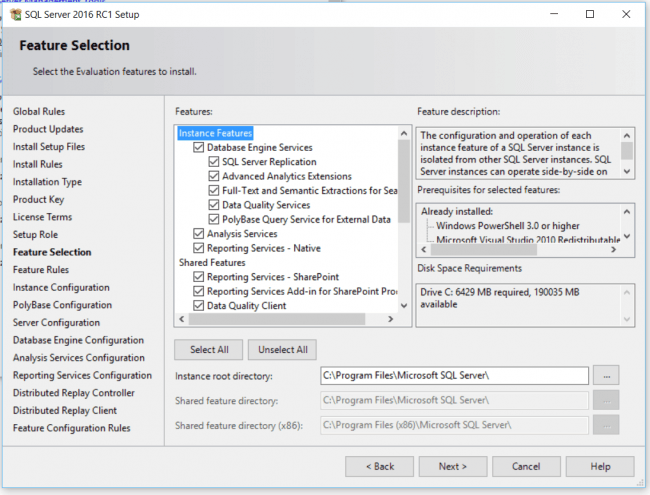Toggle Analysis Services checkbox

pyautogui.click(x=199, y=234)
